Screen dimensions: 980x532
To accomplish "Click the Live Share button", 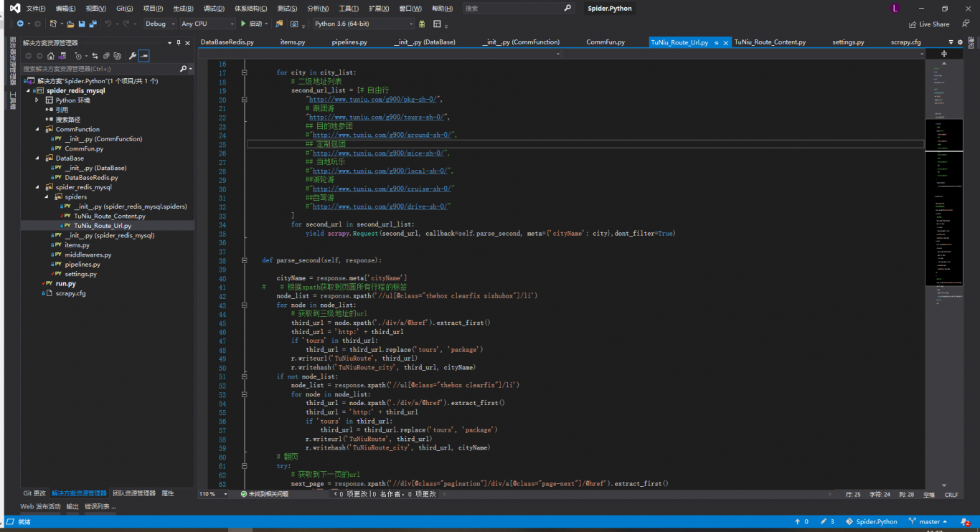I will tap(928, 24).
